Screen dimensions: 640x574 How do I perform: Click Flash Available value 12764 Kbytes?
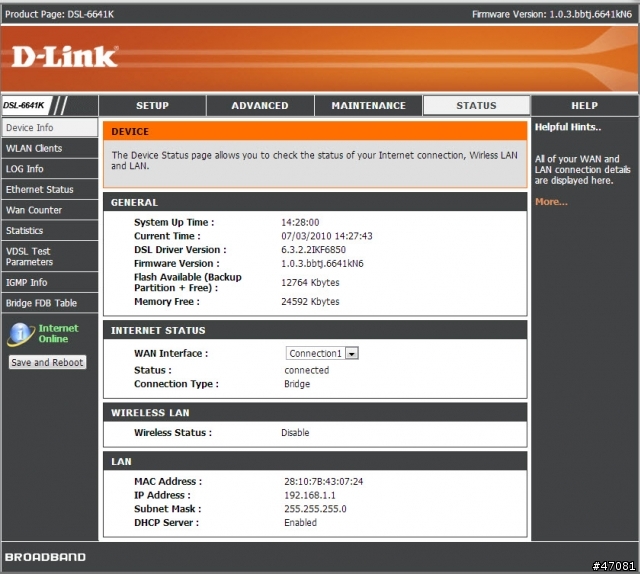[310, 283]
